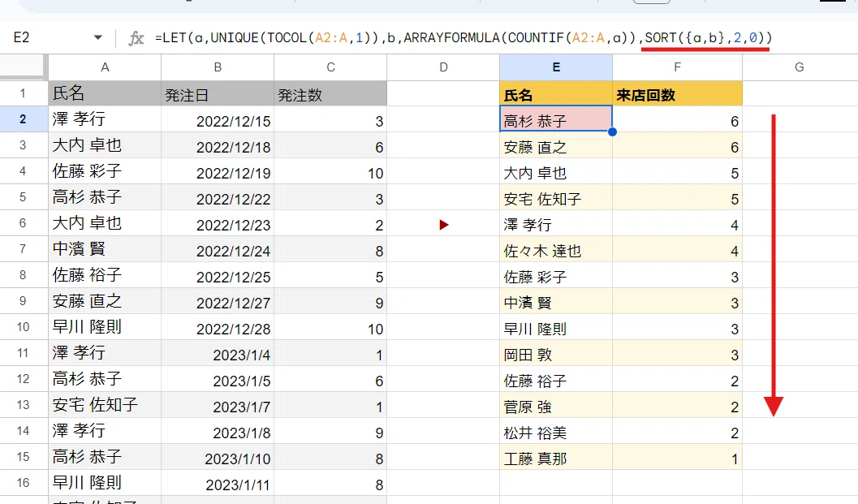858x504 pixels.
Task: Select 来店回数 value 1 for 工藤 真那
Action: click(x=678, y=458)
